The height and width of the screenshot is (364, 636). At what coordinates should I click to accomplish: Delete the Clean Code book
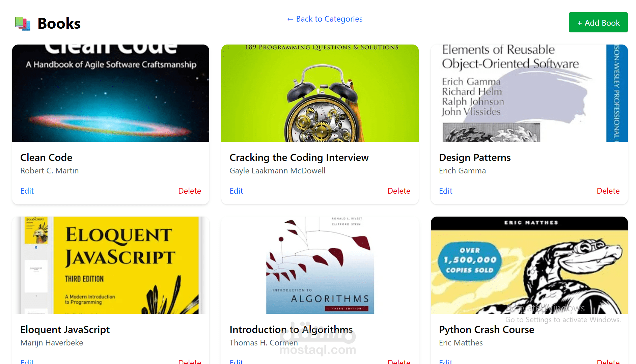[190, 191]
